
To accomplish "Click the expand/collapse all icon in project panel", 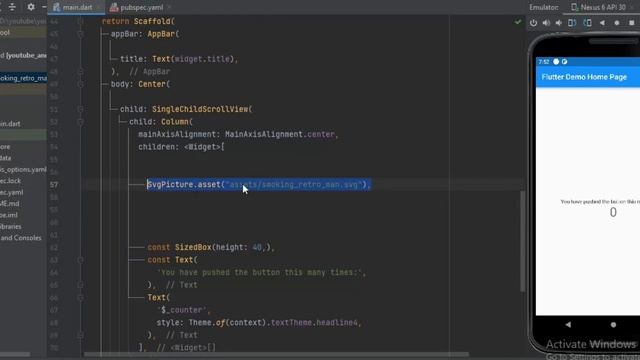I will pyautogui.click(x=12, y=7).
